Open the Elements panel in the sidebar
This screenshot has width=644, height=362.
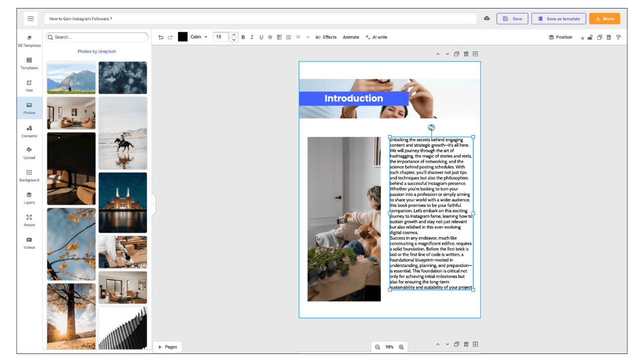tap(29, 131)
